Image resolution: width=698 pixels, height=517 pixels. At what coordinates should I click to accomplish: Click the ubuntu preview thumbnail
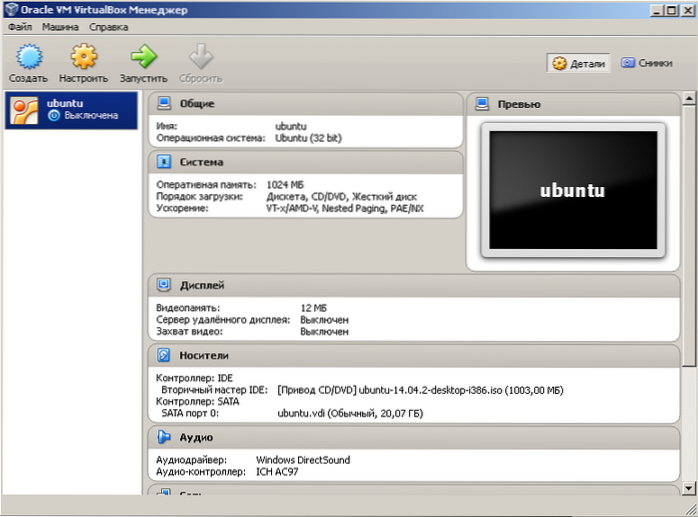pos(572,190)
